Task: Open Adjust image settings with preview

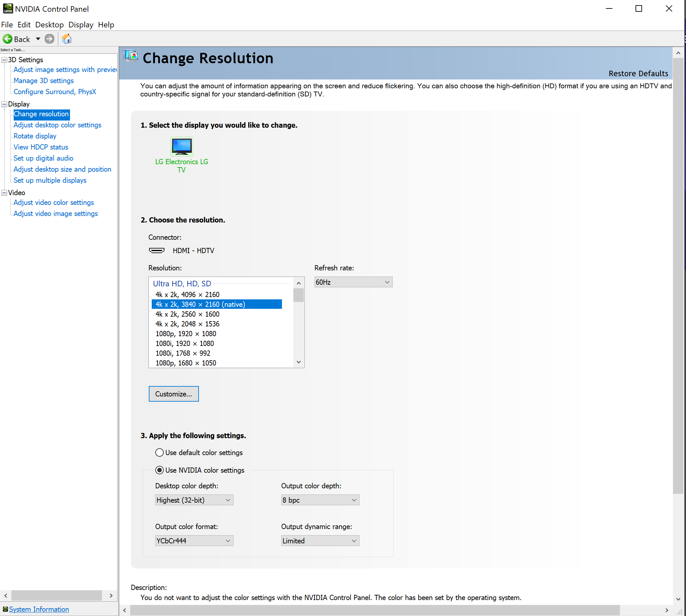Action: 65,69
